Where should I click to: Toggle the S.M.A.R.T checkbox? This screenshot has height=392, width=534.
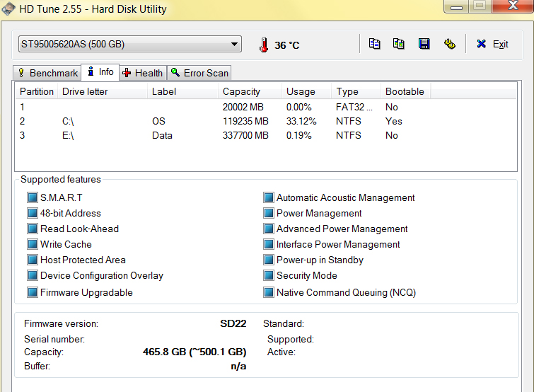[x=33, y=197]
